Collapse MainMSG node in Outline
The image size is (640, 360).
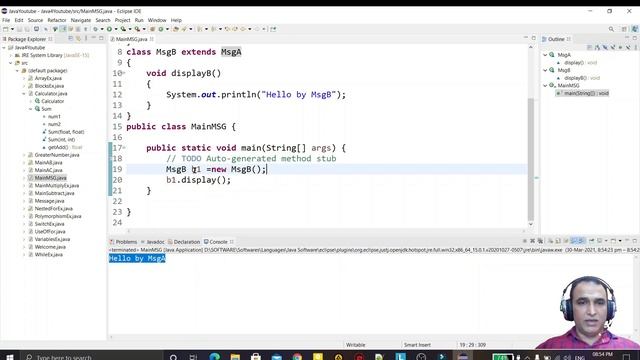coord(545,85)
